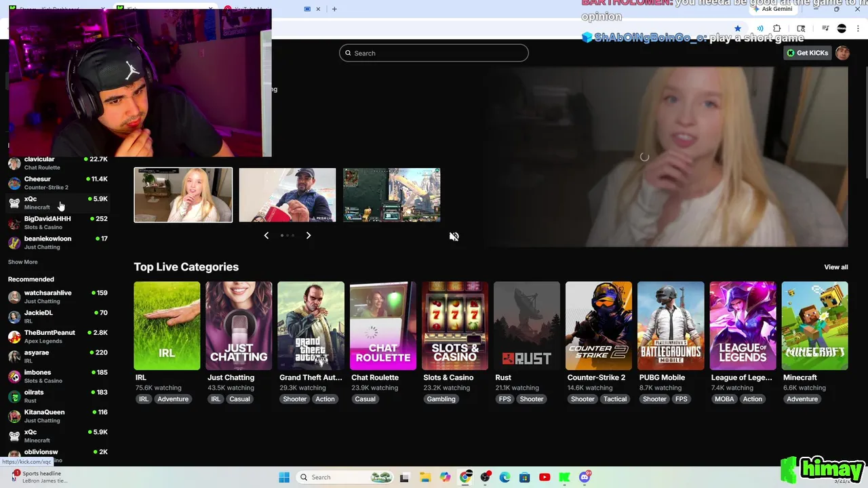Viewport: 868px width, 488px height.
Task: Open YouTube app from the taskbar
Action: pyautogui.click(x=545, y=477)
